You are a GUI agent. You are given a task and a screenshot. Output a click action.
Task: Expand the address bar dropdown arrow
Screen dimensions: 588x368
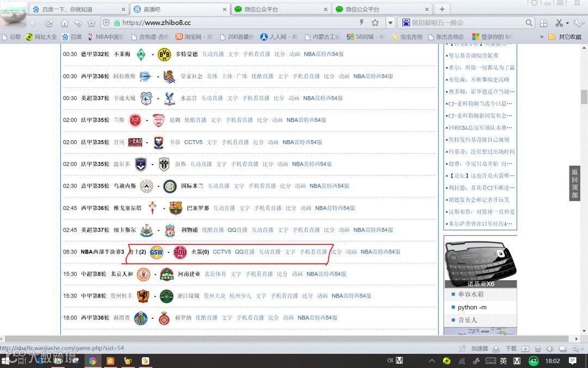coord(390,22)
